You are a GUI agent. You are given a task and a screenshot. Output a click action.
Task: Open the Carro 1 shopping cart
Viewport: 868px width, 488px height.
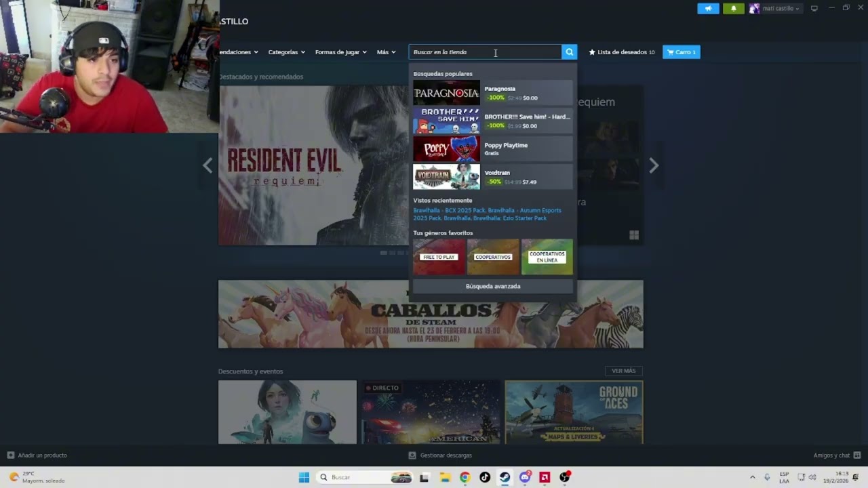tap(681, 52)
